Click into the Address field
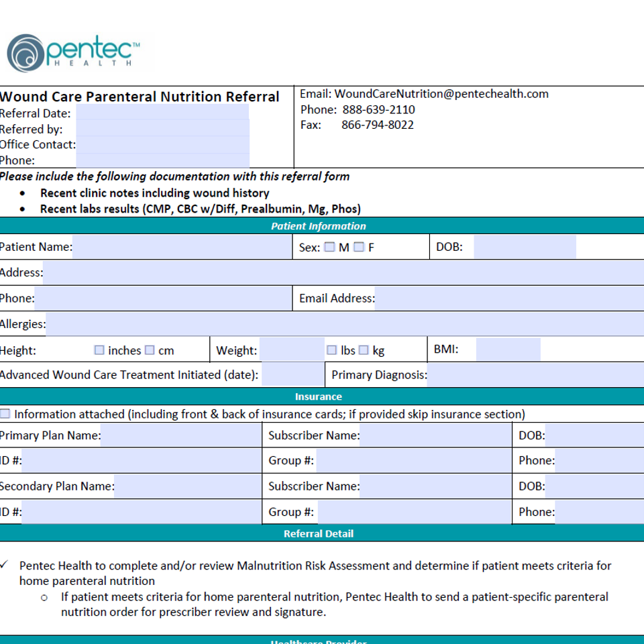This screenshot has width=644, height=644. 342,272
